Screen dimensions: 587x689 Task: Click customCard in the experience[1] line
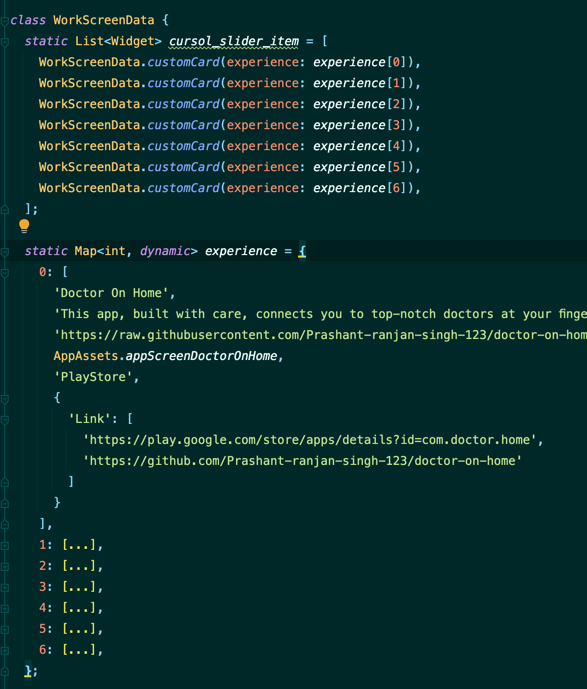click(x=183, y=83)
